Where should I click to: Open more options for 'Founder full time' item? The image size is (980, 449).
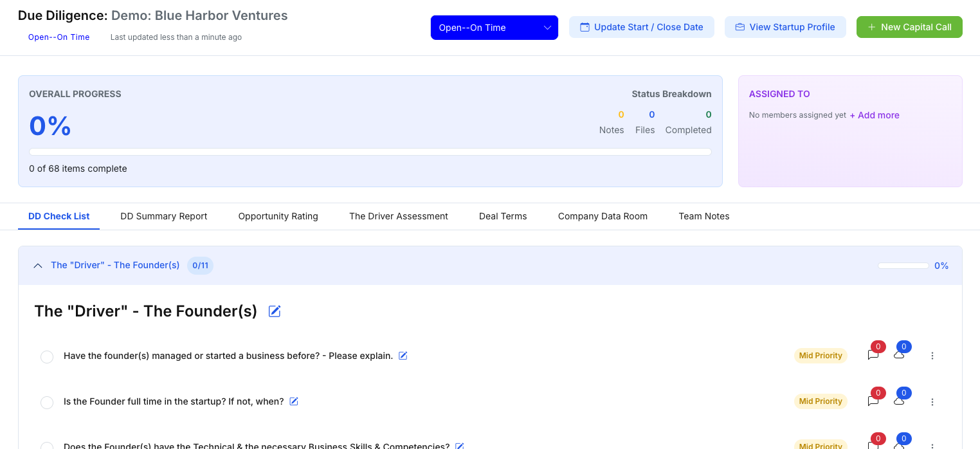[x=932, y=402]
